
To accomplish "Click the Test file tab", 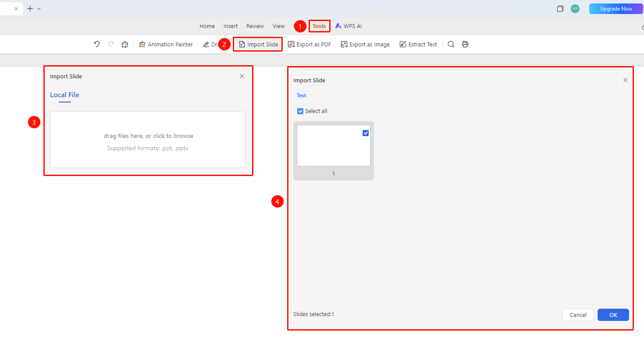I will coord(302,95).
